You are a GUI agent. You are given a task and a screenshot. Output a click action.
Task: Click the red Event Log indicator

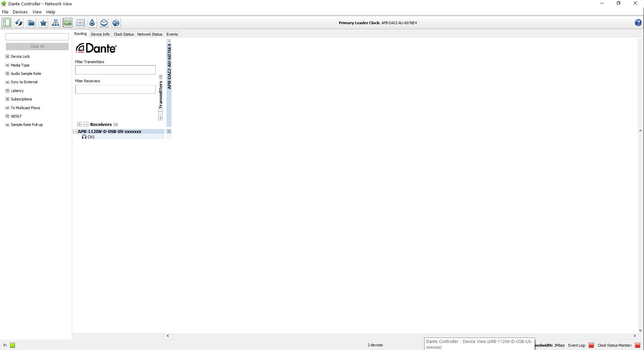click(x=591, y=345)
